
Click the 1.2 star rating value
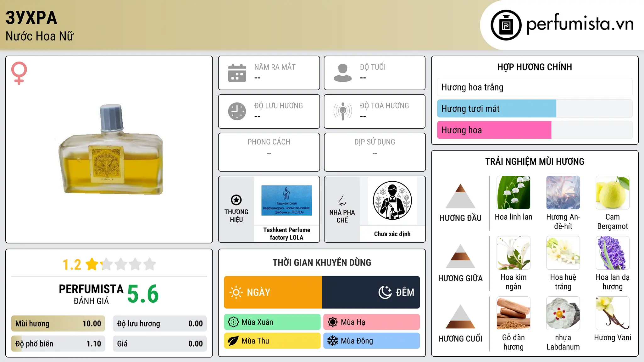[72, 264]
